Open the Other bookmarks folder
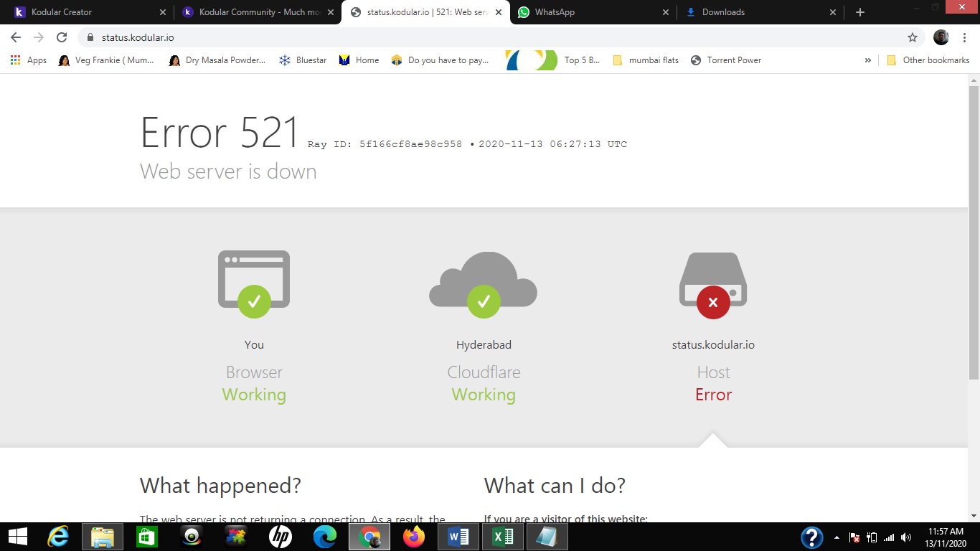Screen dimensions: 980x551 (928, 60)
